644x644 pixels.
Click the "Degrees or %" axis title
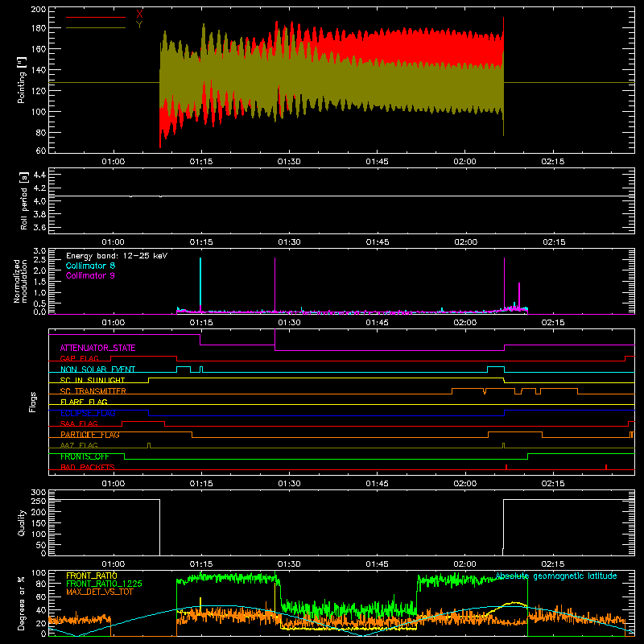tap(22, 603)
